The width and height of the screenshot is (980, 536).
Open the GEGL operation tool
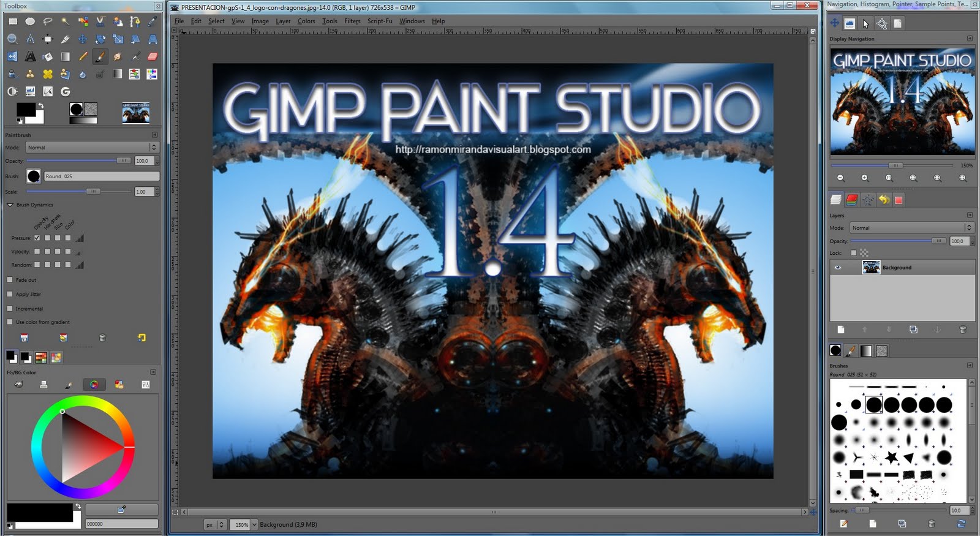65,91
